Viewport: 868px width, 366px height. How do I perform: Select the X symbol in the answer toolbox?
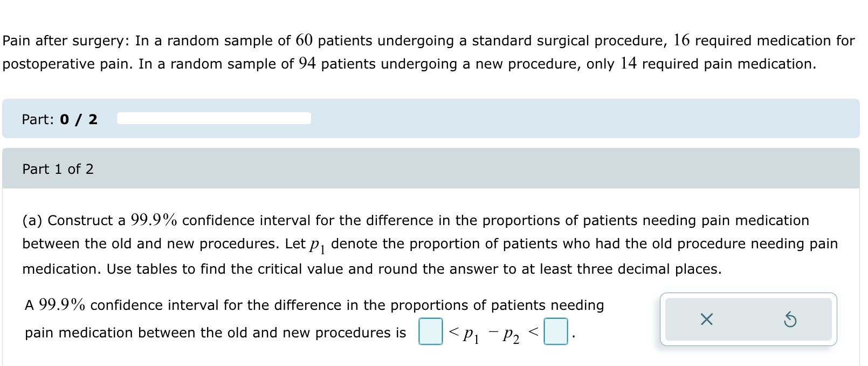click(706, 320)
